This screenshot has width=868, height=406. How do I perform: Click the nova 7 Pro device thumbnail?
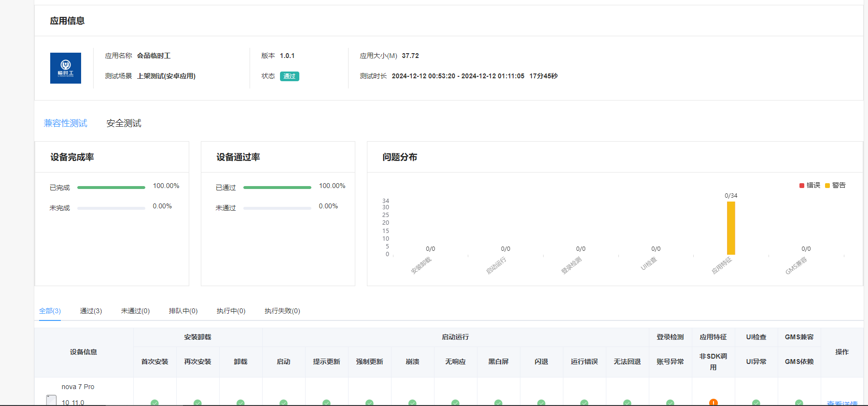click(x=51, y=400)
